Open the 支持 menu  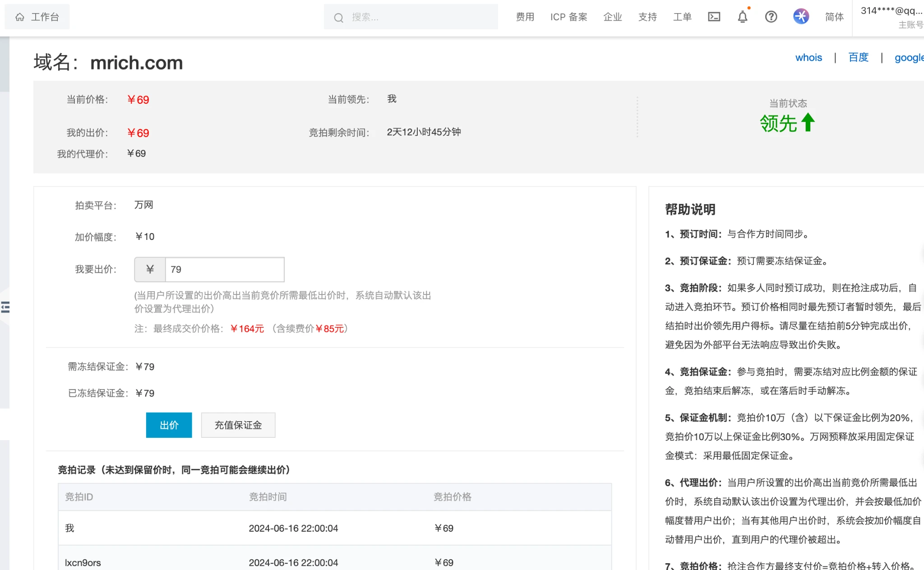coord(647,17)
